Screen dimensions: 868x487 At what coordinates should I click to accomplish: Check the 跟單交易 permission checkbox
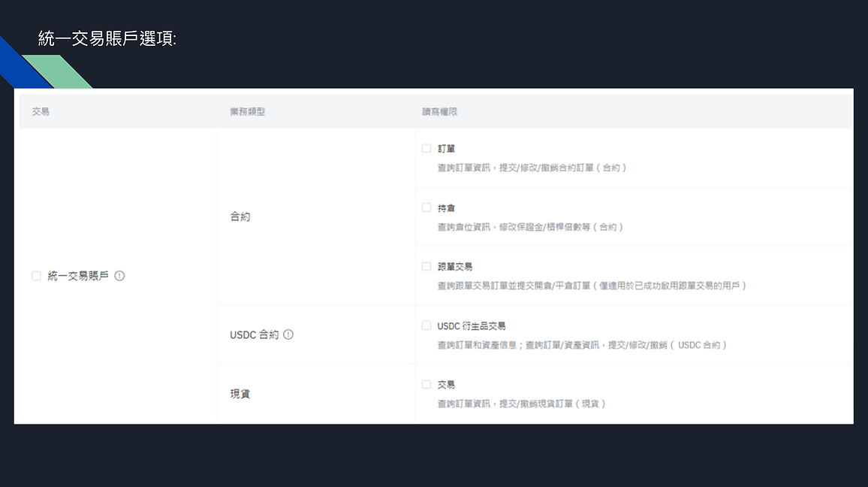[x=426, y=266]
